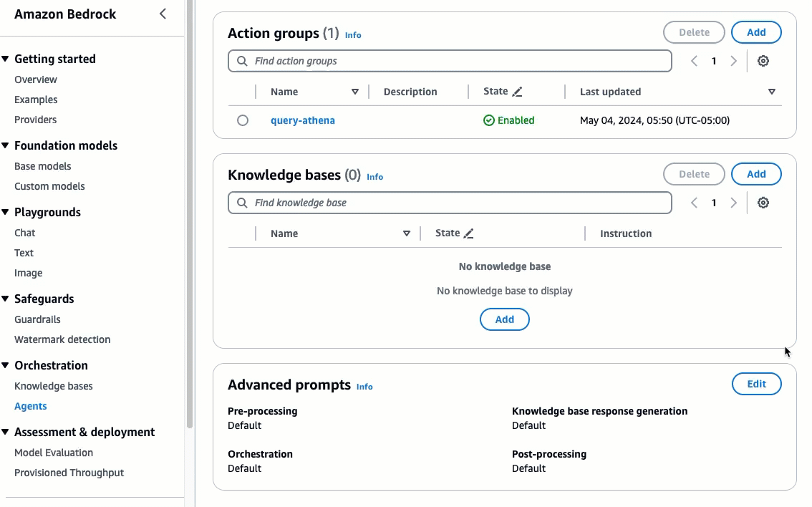Click the edit pencil beside Action groups State
This screenshot has width=812, height=507.
517,92
